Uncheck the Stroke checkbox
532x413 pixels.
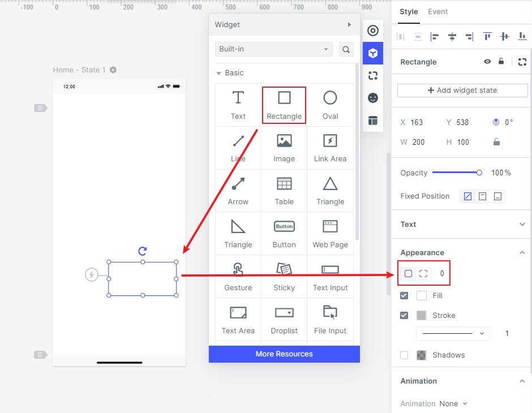(x=404, y=315)
